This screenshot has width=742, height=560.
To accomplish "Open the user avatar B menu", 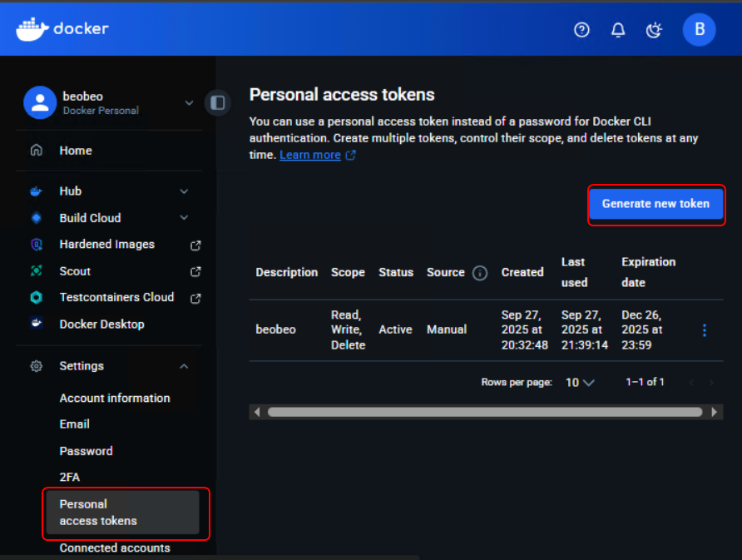I will pos(699,30).
